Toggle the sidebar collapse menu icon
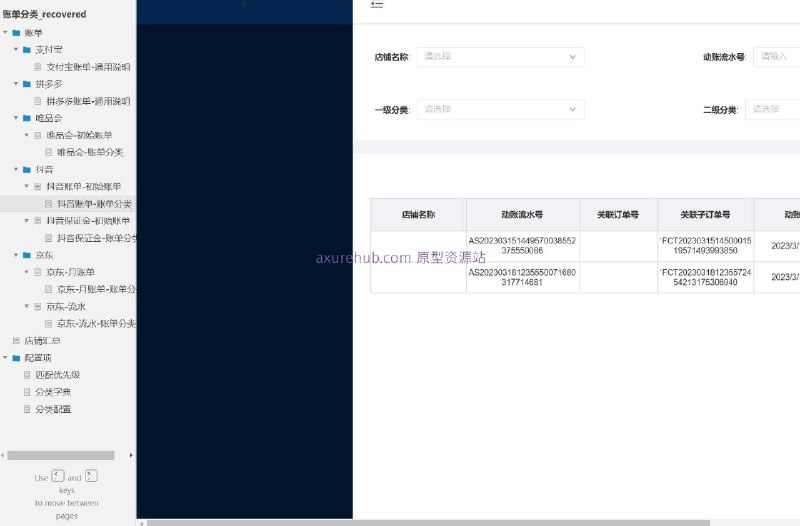800x526 pixels. click(377, 5)
